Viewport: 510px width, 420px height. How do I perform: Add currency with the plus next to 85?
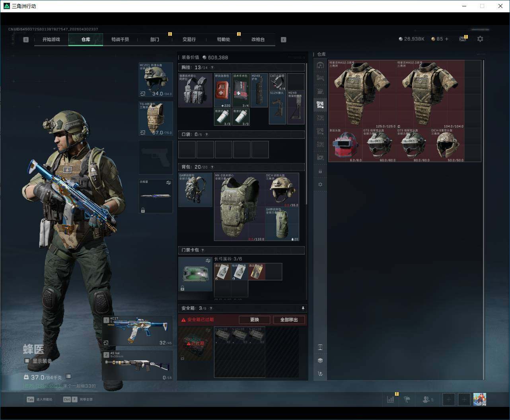tap(447, 39)
